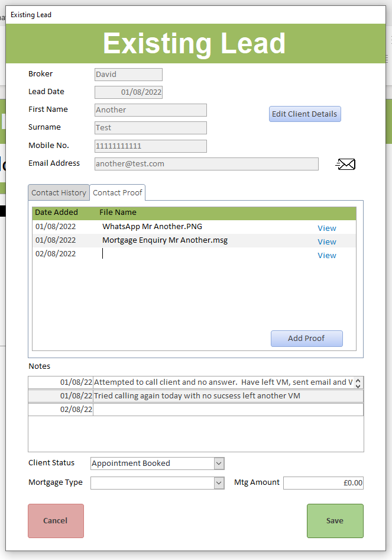Click the 02/08/2022 date added cell
This screenshot has width=392, height=560.
tap(56, 254)
